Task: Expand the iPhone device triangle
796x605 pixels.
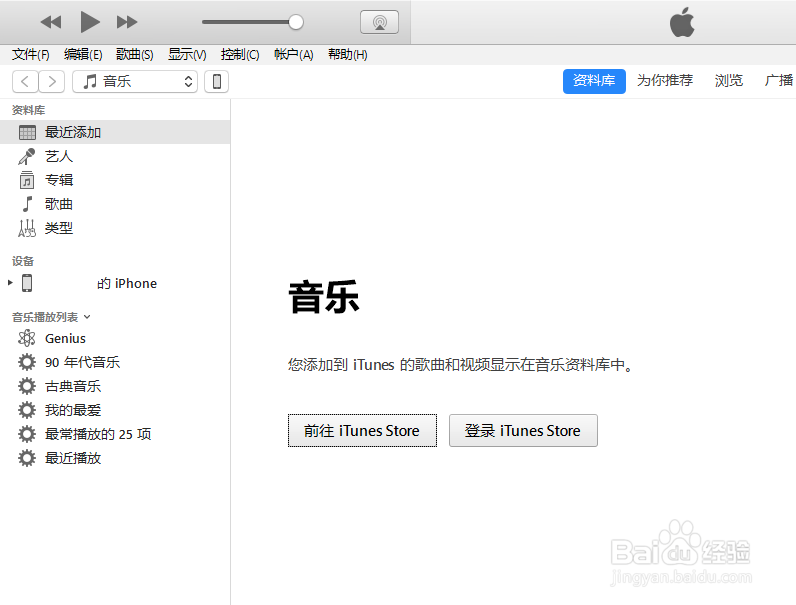Action: coord(10,283)
